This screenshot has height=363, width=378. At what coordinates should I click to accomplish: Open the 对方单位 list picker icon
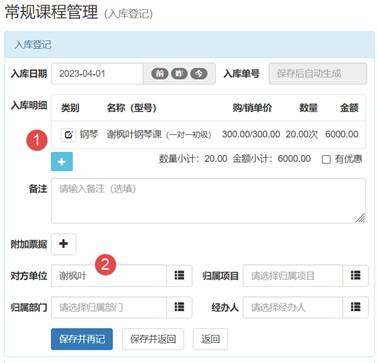(179, 276)
